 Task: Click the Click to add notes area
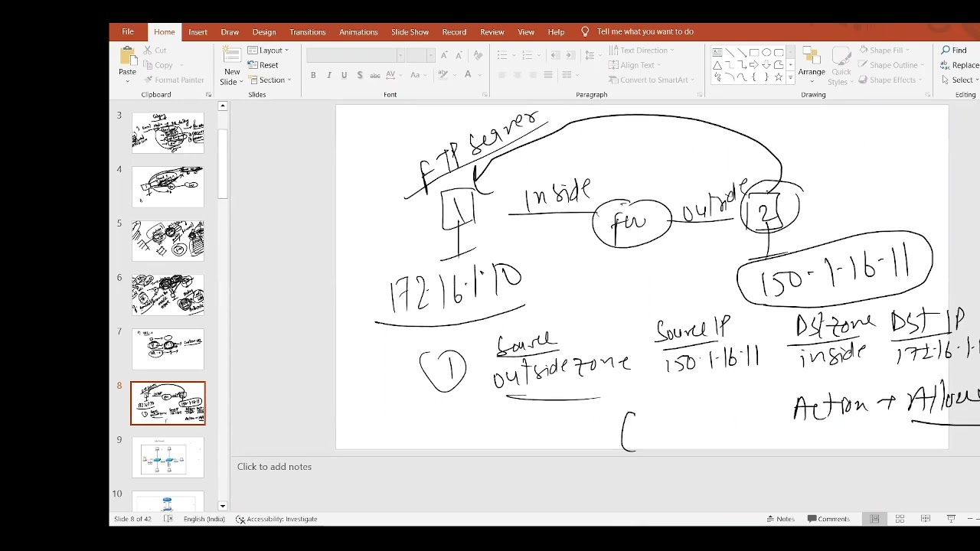(x=274, y=467)
